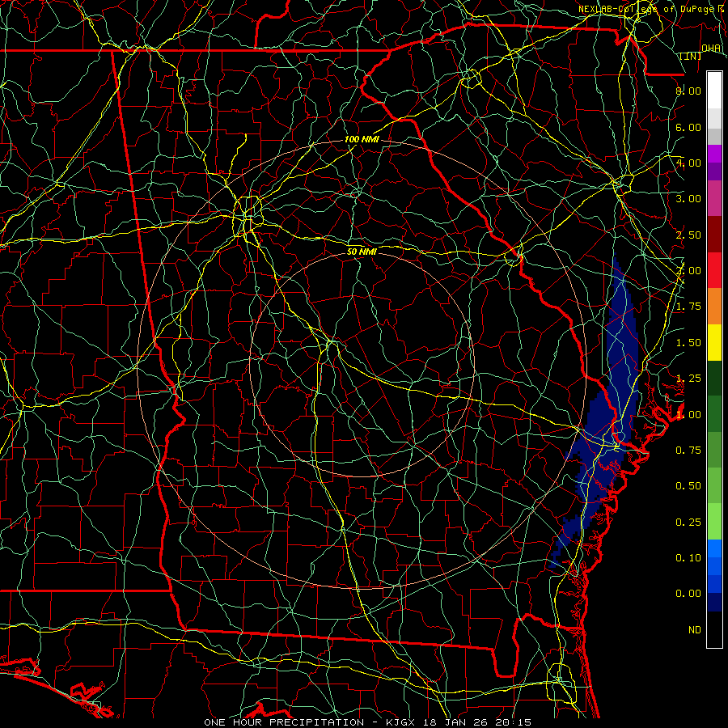This screenshot has width=728, height=728.
Task: Click the 0.00 legend value
Action: point(688,594)
